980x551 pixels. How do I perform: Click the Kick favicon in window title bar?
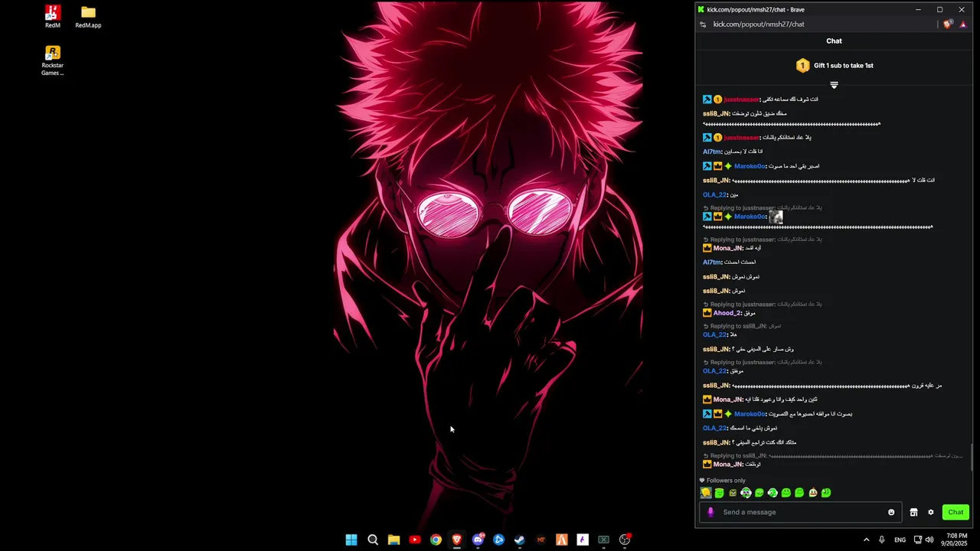tap(701, 9)
